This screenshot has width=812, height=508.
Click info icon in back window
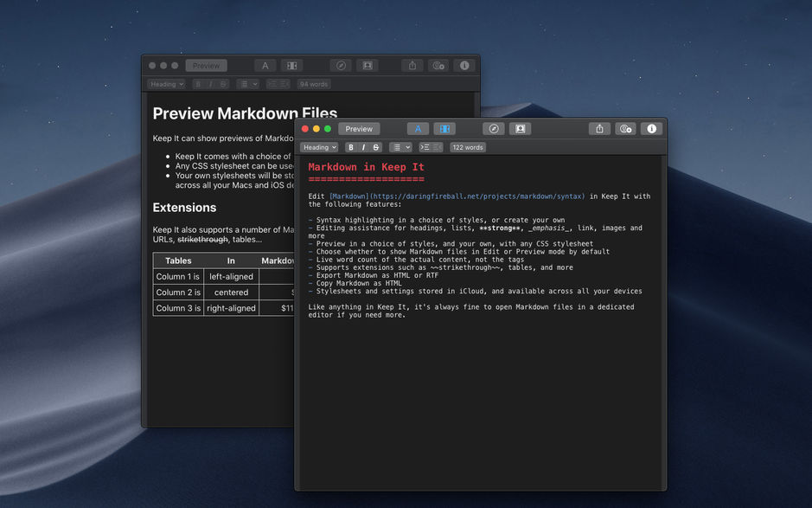click(464, 66)
